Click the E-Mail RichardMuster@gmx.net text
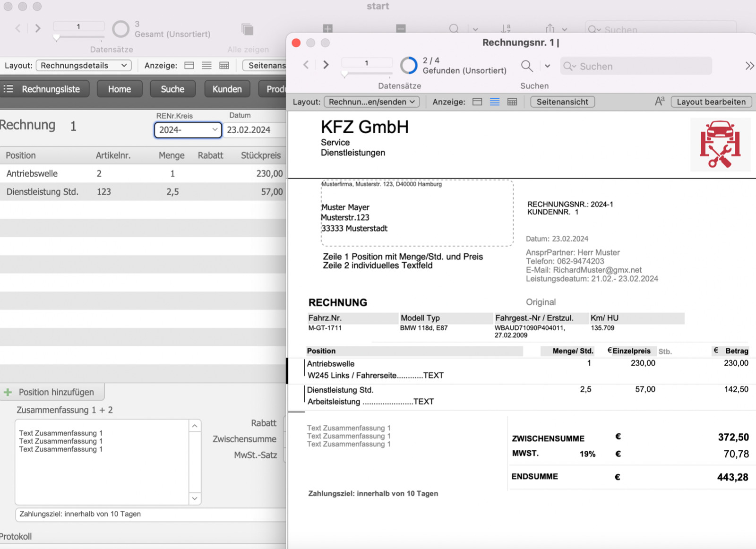Screen dimensions: 756x549 pyautogui.click(x=584, y=270)
